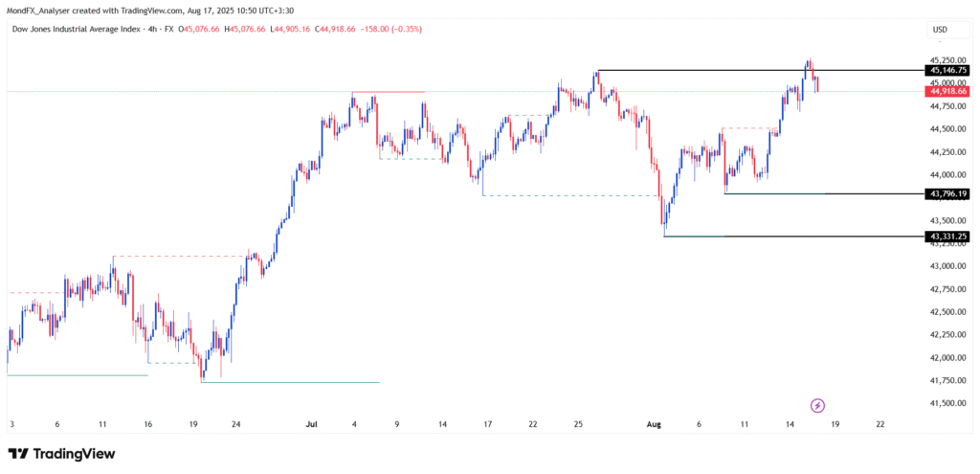Viewport: 980px width, 474px height.
Task: Select the 43,331.25 price level label
Action: [947, 236]
